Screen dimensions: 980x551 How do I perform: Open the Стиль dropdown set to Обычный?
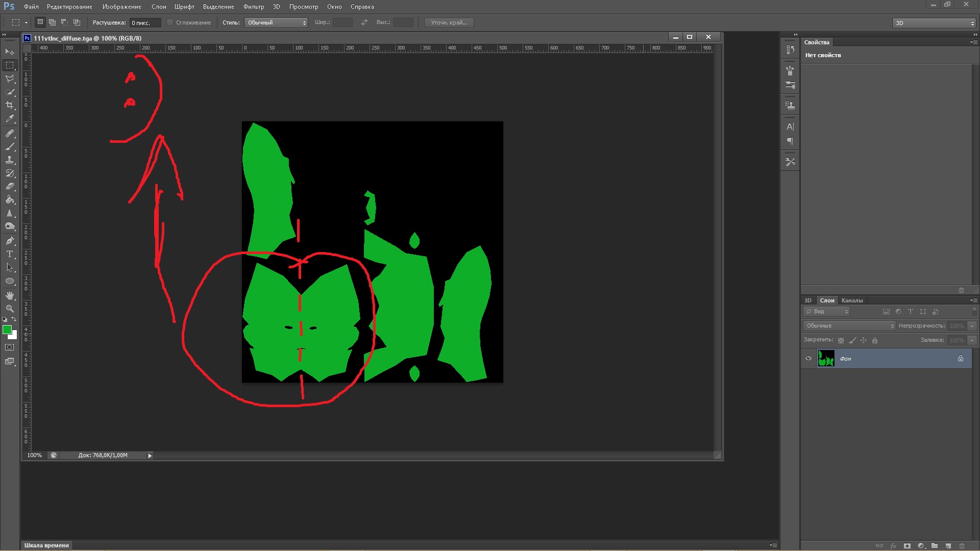[276, 22]
